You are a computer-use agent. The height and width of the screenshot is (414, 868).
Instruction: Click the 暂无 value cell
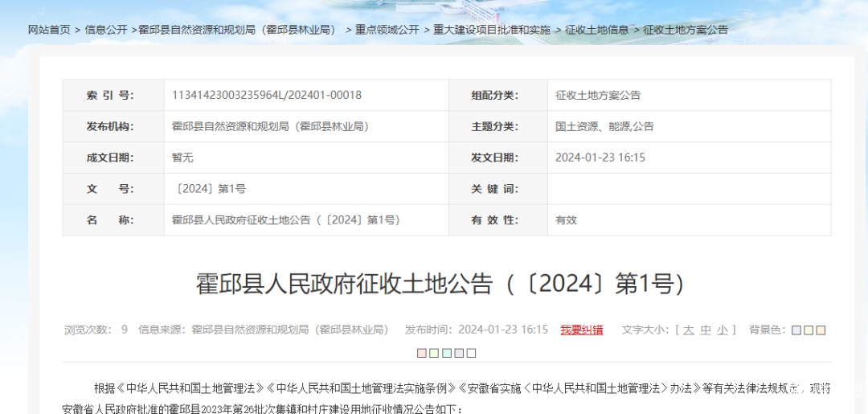[x=306, y=158]
